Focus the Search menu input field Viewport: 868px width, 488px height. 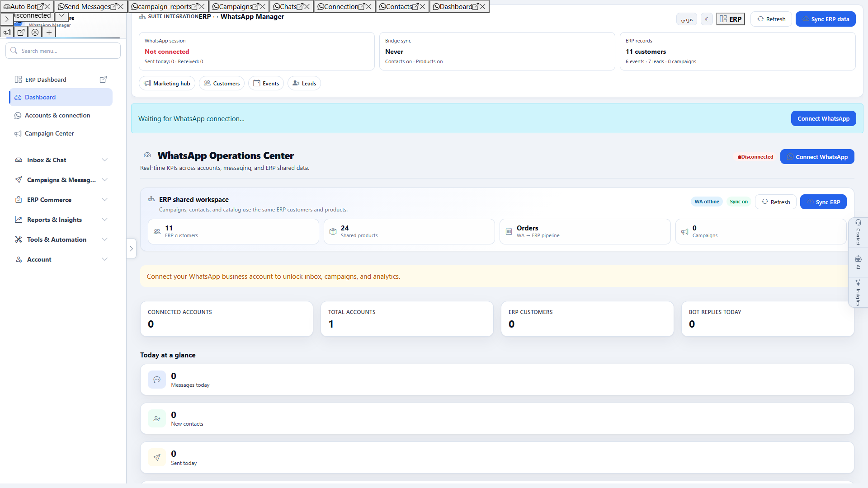pyautogui.click(x=63, y=51)
